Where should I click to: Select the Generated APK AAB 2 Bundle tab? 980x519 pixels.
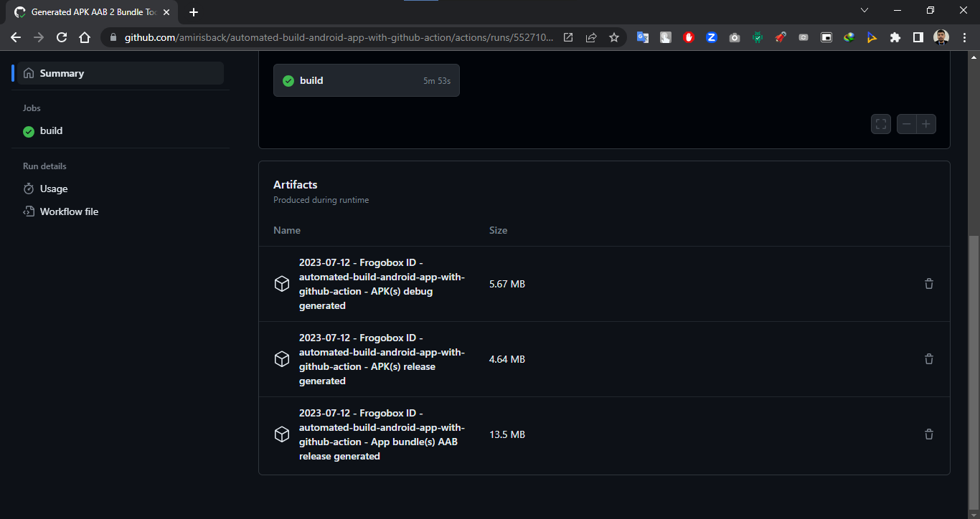(93, 12)
